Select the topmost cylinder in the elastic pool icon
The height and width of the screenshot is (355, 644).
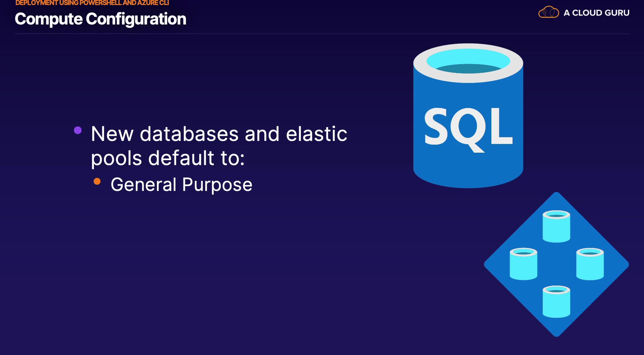(x=556, y=226)
